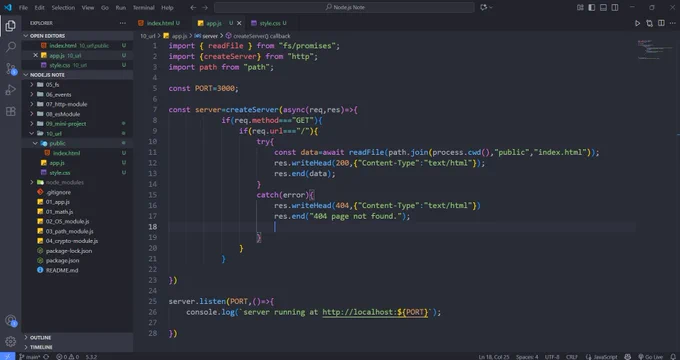This screenshot has height=360, width=680.
Task: Follow the http://localhost link in code
Action: (x=375, y=312)
